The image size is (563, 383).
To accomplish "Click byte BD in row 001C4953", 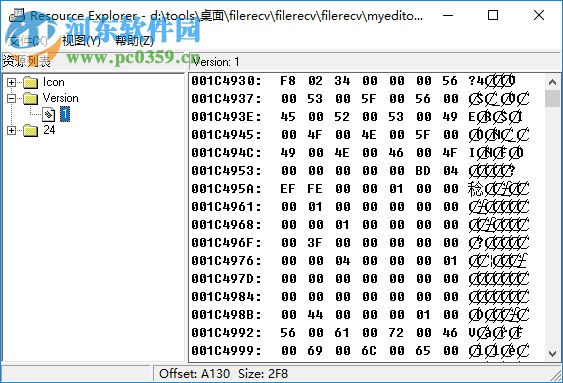I will [x=423, y=171].
